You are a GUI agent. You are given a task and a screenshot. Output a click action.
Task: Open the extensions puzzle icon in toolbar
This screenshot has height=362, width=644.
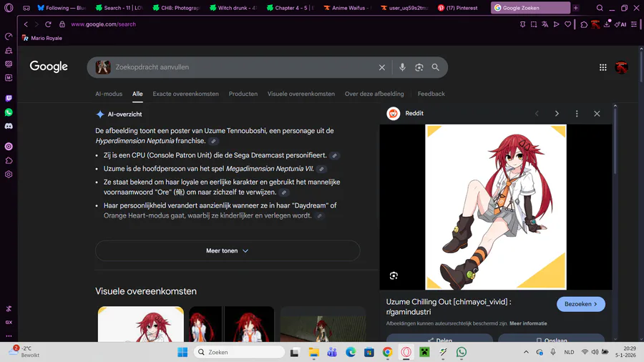(x=584, y=24)
